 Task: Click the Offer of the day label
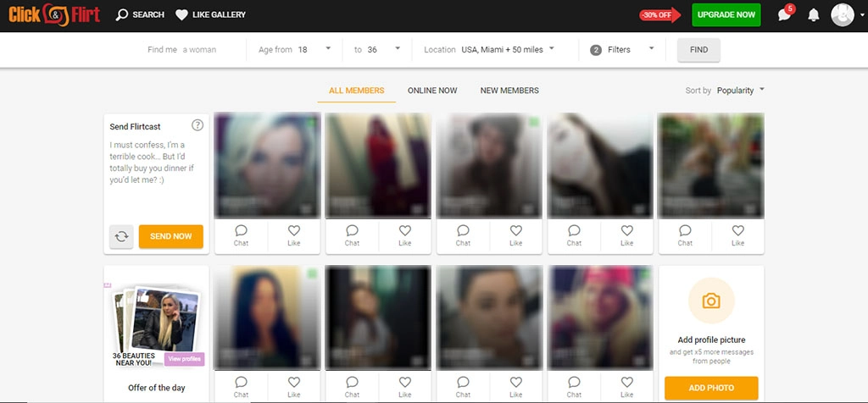[157, 388]
